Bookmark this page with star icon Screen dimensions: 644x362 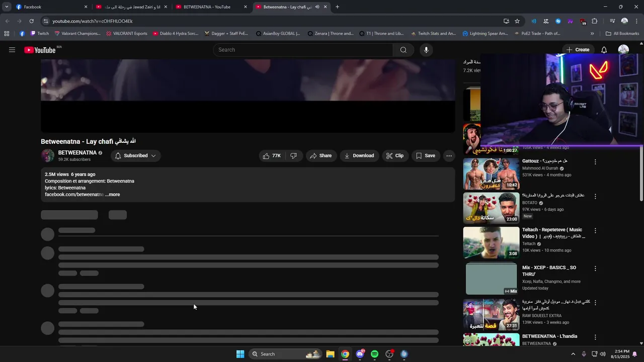(517, 21)
